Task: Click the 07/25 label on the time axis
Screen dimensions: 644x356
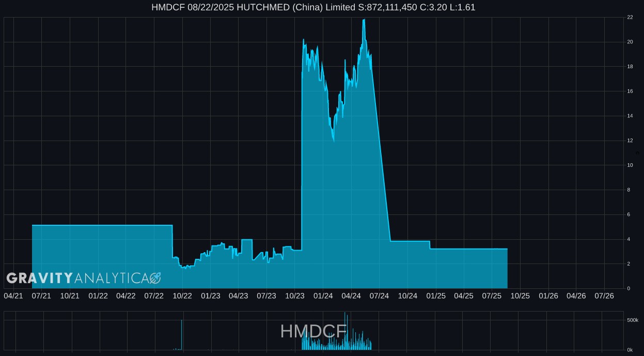Action: (492, 296)
